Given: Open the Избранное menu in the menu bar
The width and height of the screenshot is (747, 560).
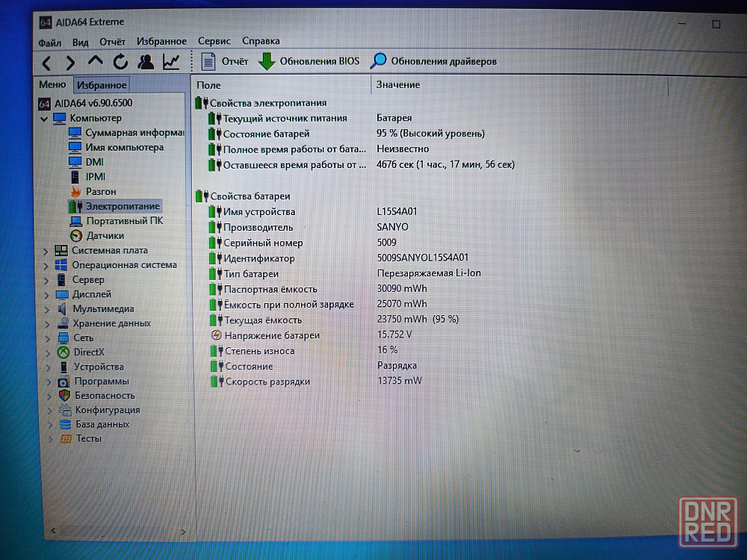Looking at the screenshot, I should [161, 41].
